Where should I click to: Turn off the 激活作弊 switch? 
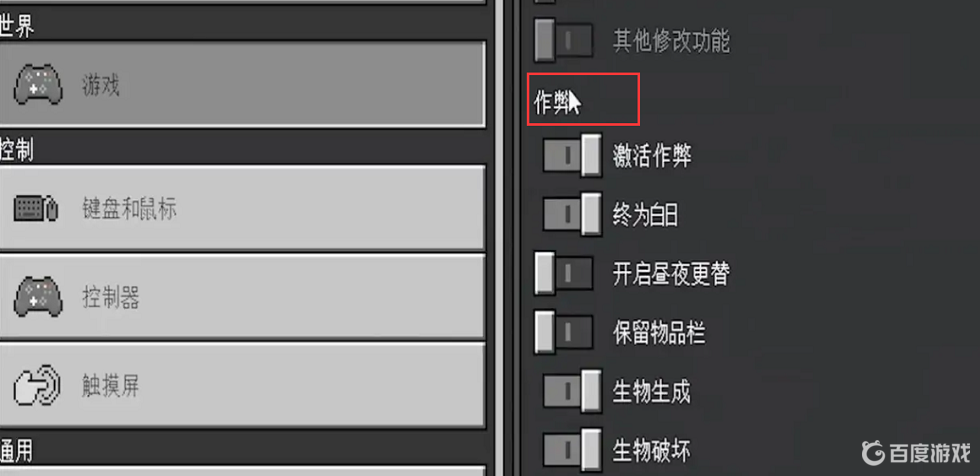coord(572,156)
